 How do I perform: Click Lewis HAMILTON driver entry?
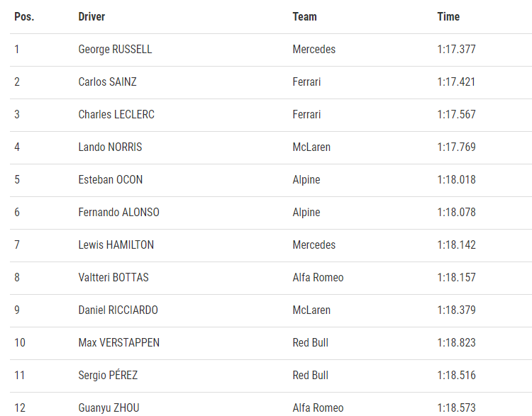(x=116, y=244)
